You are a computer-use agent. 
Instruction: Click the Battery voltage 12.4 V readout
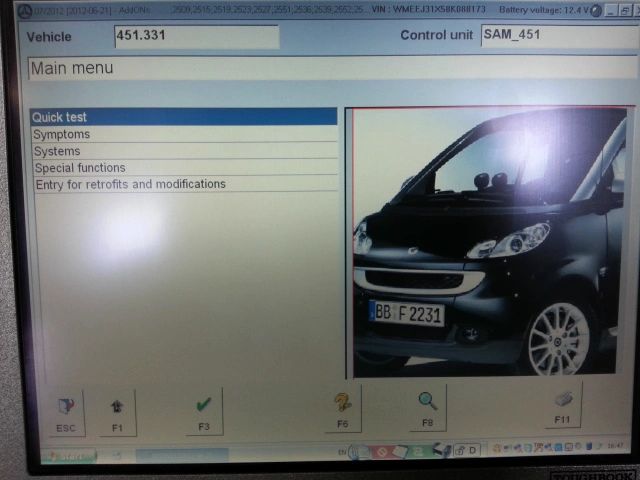[x=543, y=10]
